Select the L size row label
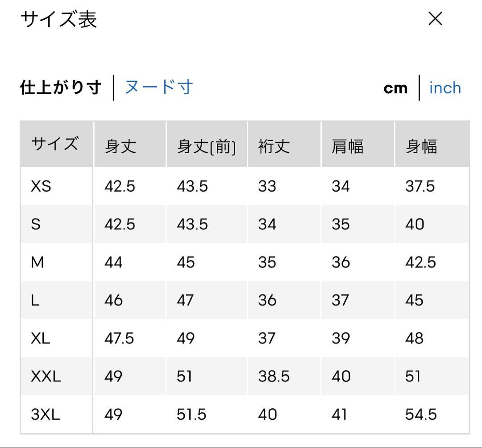This screenshot has width=482, height=448. [35, 300]
